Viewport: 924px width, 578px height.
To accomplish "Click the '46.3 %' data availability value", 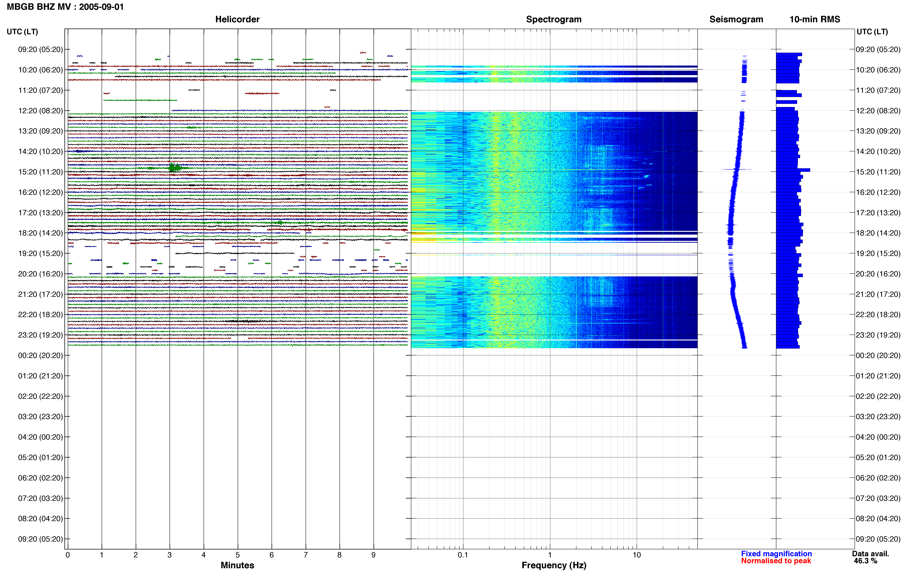I will (865, 561).
